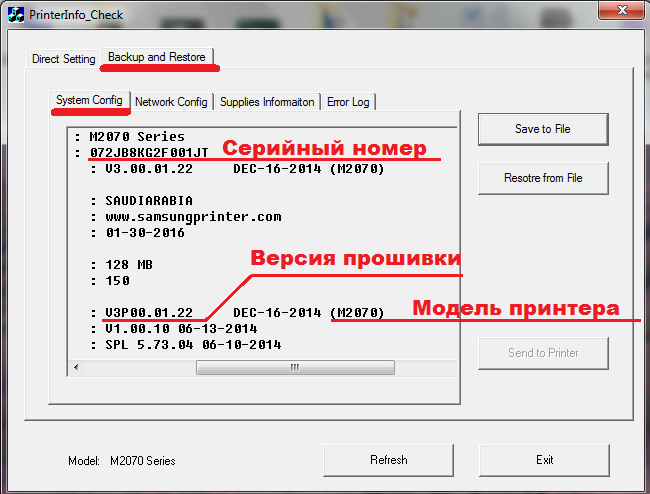Close the PrinterInfo_Check window
650x494 pixels.
tap(622, 10)
